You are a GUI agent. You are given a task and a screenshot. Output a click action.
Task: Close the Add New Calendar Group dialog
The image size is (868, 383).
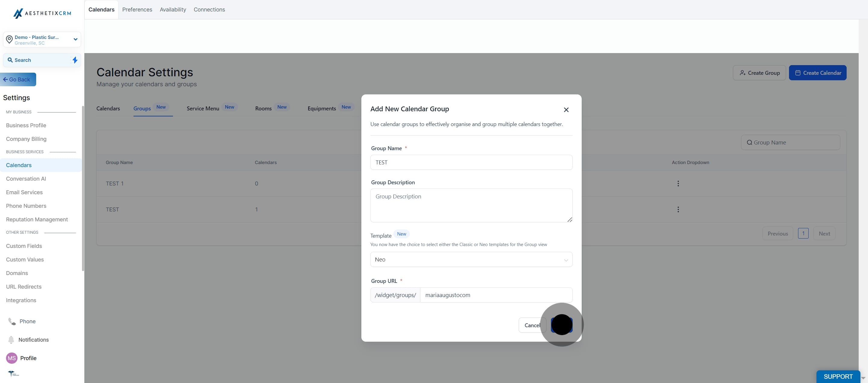pos(566,109)
